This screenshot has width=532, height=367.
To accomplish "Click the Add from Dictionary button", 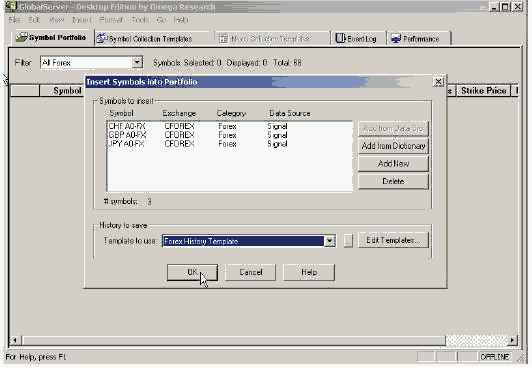I will (393, 146).
